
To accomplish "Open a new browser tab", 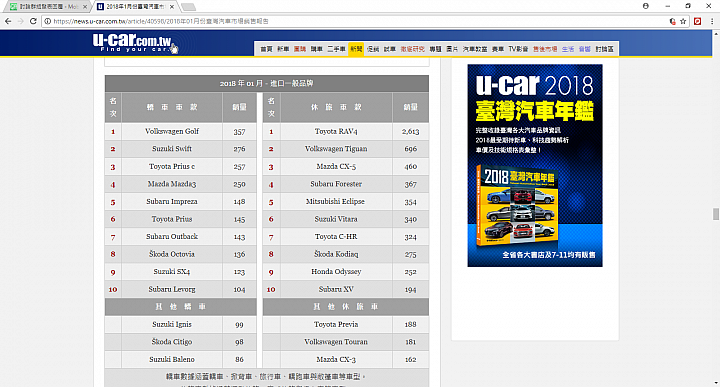I will click(x=188, y=7).
